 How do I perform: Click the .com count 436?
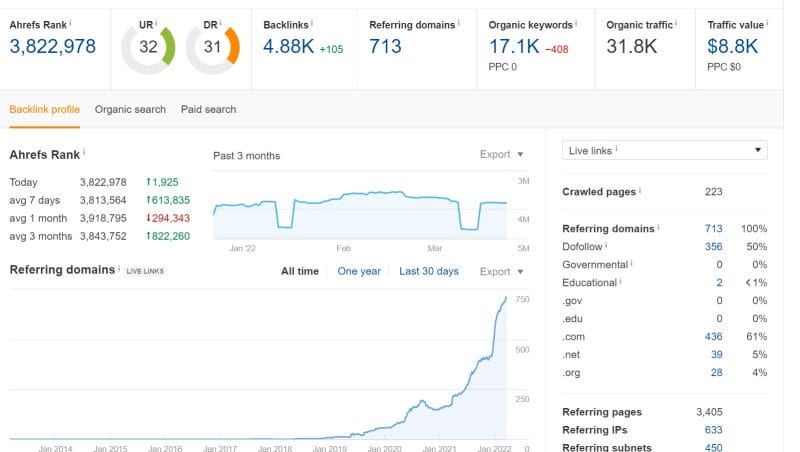pyautogui.click(x=713, y=337)
